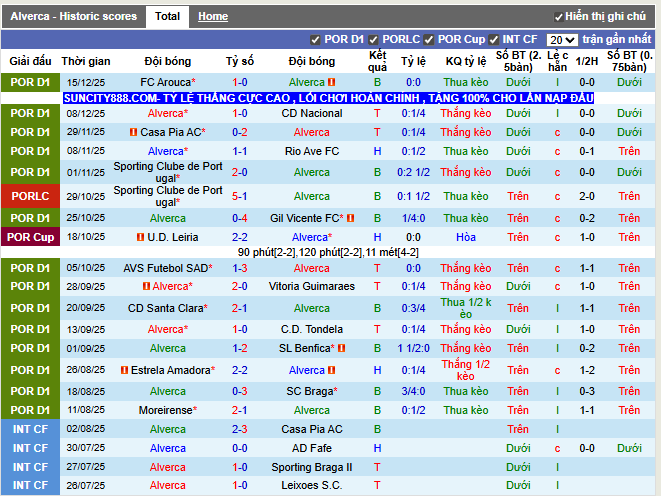Uncheck the INT CF filter
This screenshot has height=496, width=662.
tap(494, 40)
